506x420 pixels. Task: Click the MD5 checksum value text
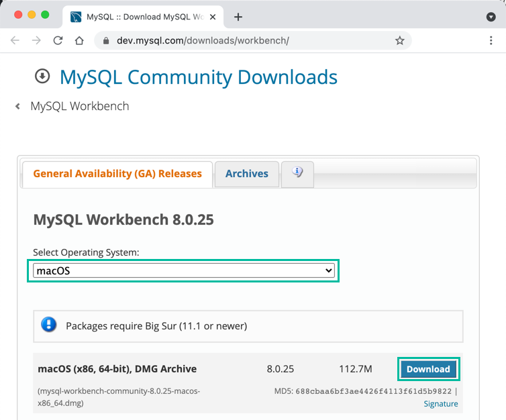373,391
